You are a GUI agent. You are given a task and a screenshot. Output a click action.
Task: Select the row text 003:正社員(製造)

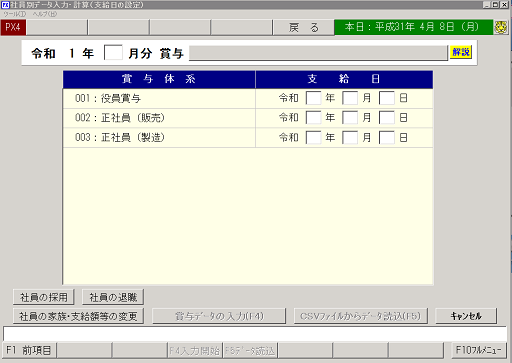click(x=120, y=137)
